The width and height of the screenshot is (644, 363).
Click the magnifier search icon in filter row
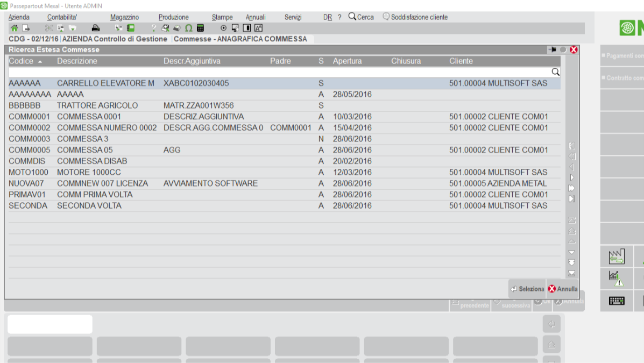click(x=555, y=72)
